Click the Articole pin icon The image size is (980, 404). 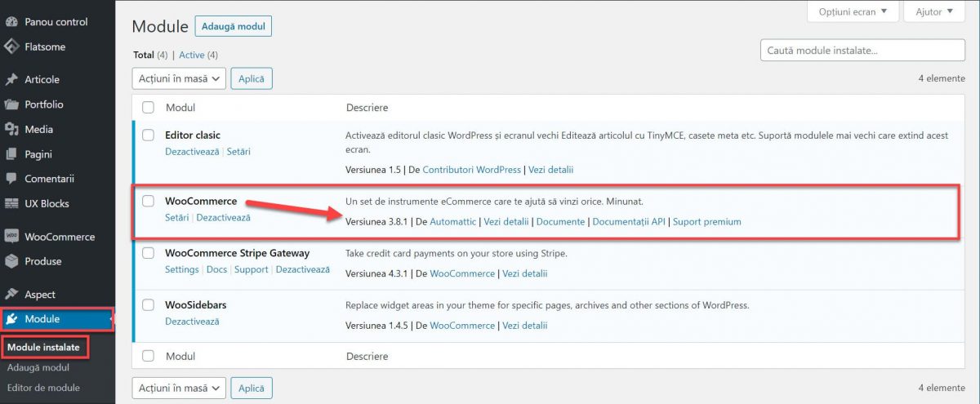pos(11,80)
